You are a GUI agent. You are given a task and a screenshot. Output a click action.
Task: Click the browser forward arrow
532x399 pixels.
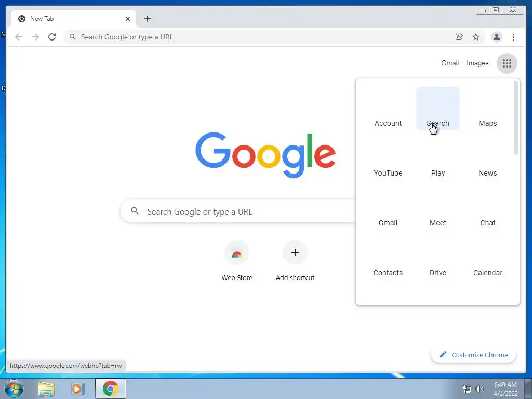[35, 37]
